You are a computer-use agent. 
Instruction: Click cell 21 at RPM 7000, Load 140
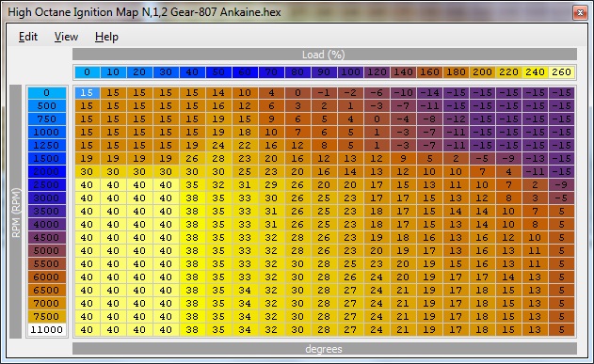click(x=403, y=304)
